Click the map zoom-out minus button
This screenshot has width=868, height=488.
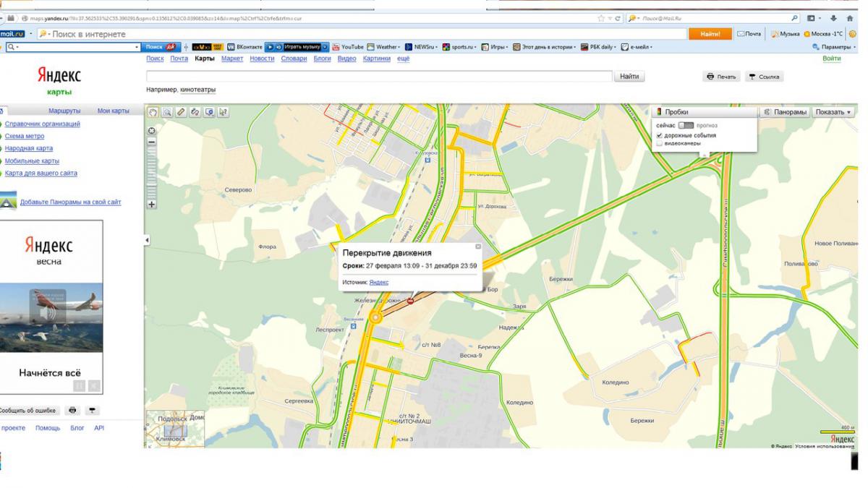[152, 142]
